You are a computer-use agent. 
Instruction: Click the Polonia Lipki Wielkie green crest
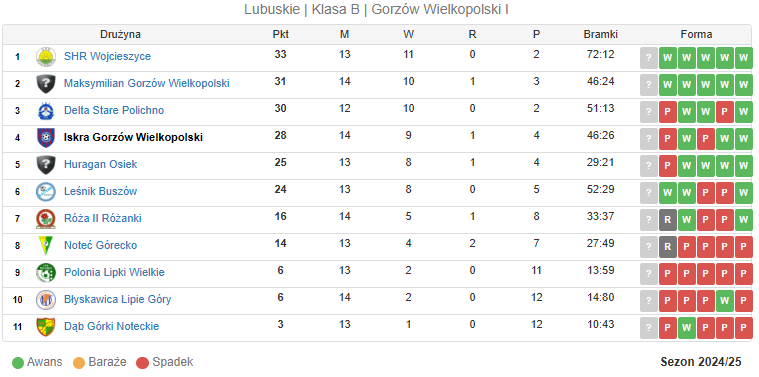click(x=46, y=273)
